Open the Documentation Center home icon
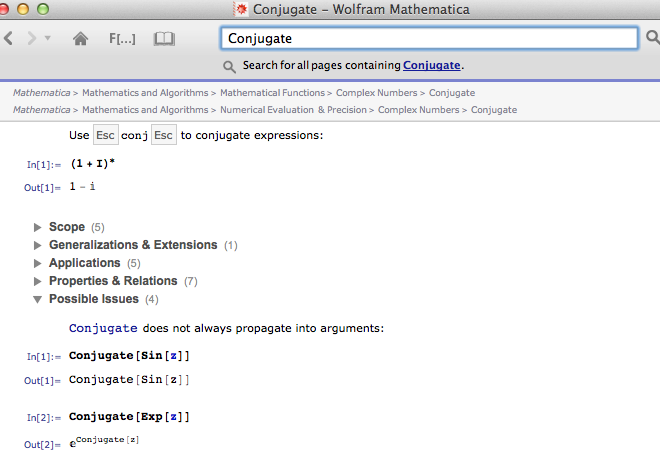The width and height of the screenshot is (660, 472). [x=80, y=38]
